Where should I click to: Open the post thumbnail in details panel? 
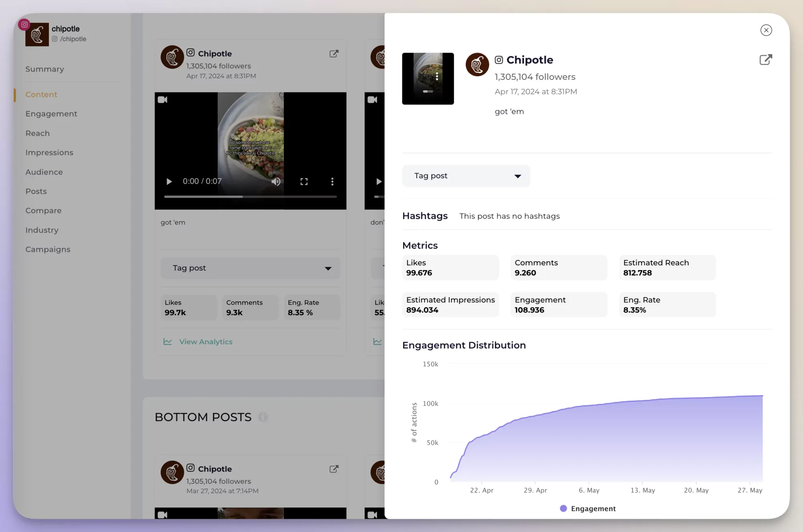pos(428,79)
